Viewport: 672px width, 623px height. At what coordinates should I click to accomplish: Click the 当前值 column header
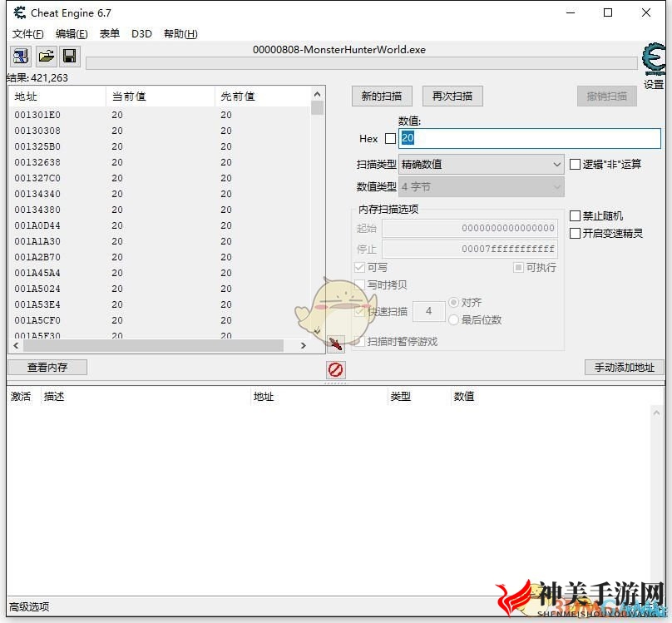[x=161, y=96]
